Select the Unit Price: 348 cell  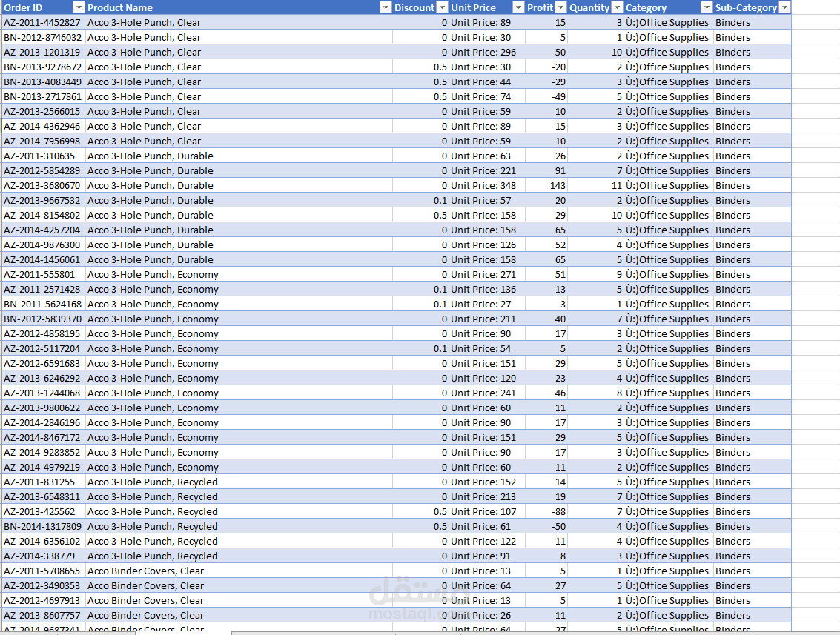click(x=487, y=186)
